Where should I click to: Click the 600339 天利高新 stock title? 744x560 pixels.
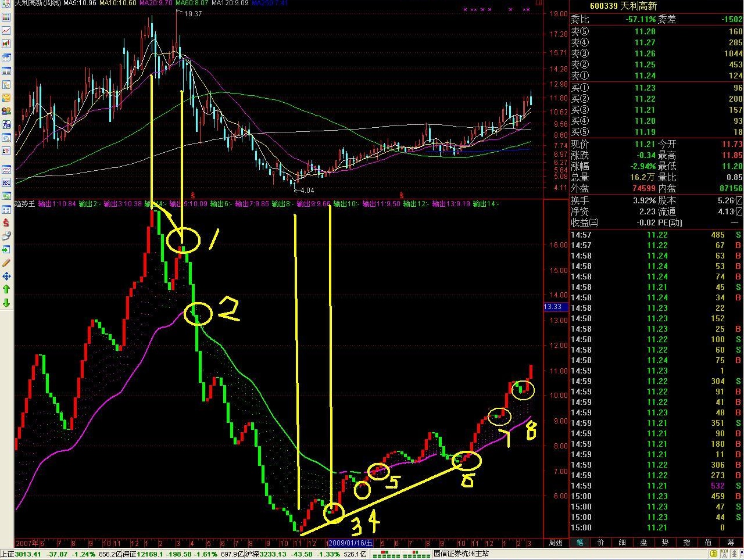[x=623, y=6]
